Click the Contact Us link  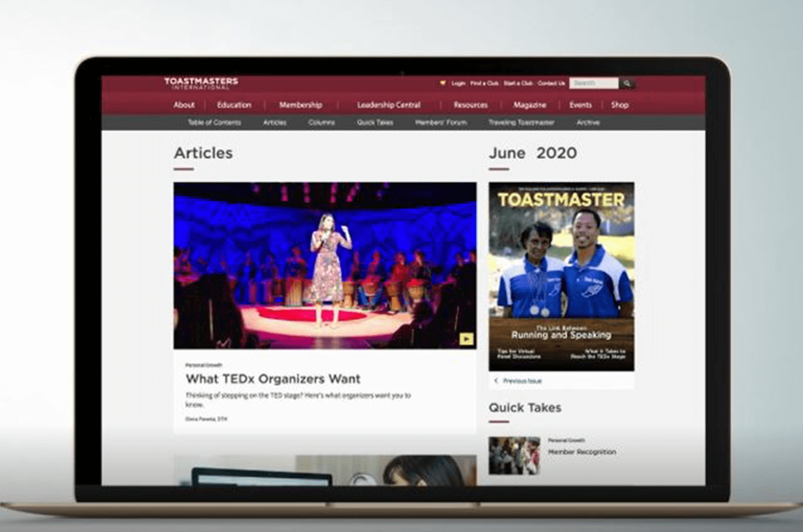tap(551, 83)
